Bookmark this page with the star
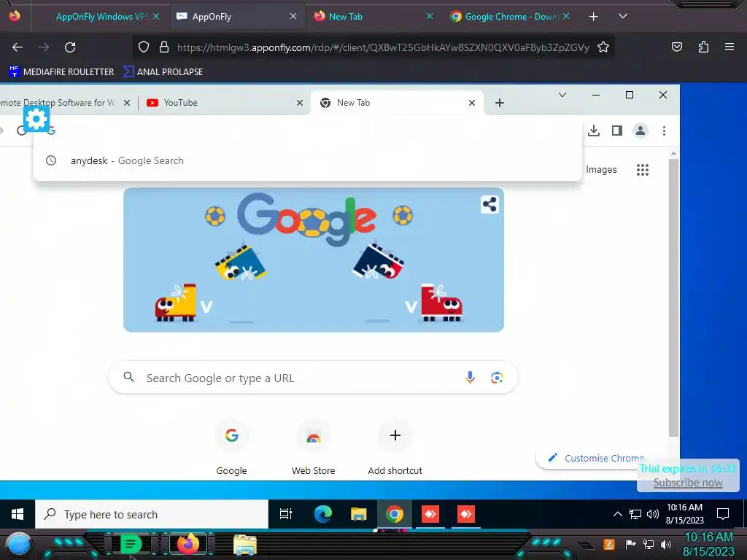The width and height of the screenshot is (747, 560). pyautogui.click(x=603, y=47)
